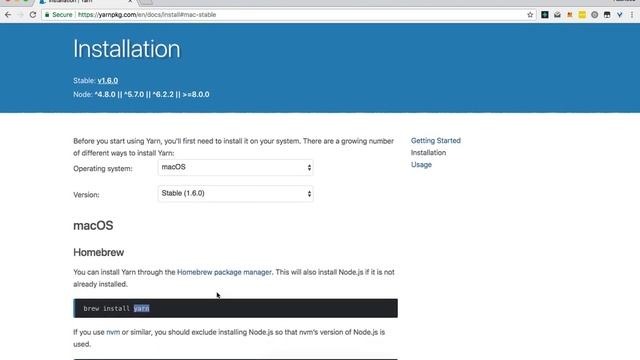The width and height of the screenshot is (640, 360).
Task: Open the dark teal diamond extension icon
Action: pos(544,15)
